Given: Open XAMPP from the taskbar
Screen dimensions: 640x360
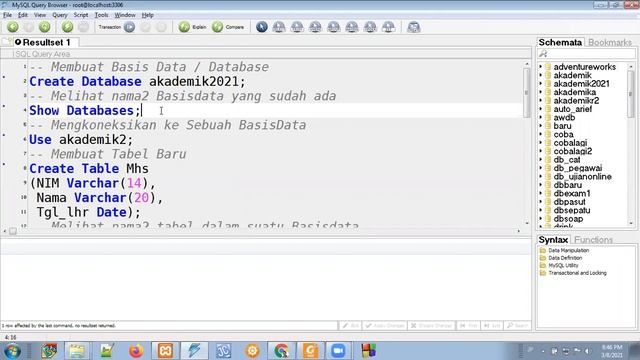Looking at the screenshot, I should pos(165,351).
